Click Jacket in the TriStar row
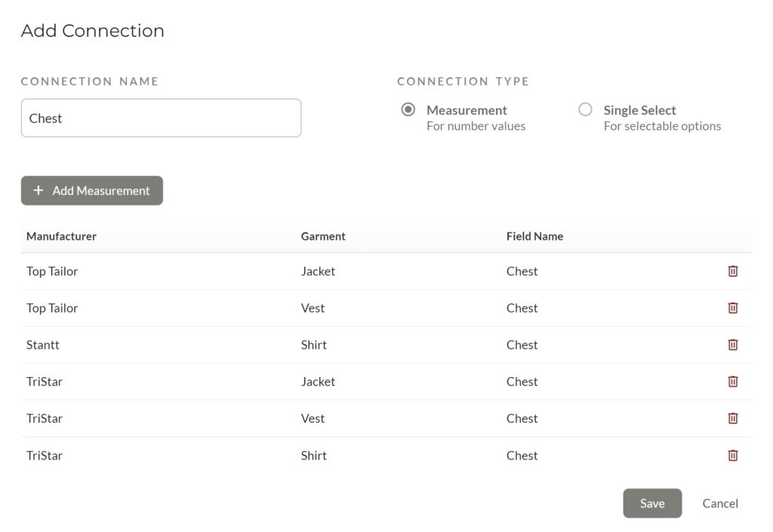Viewport: 773px width, 532px height. 318,382
